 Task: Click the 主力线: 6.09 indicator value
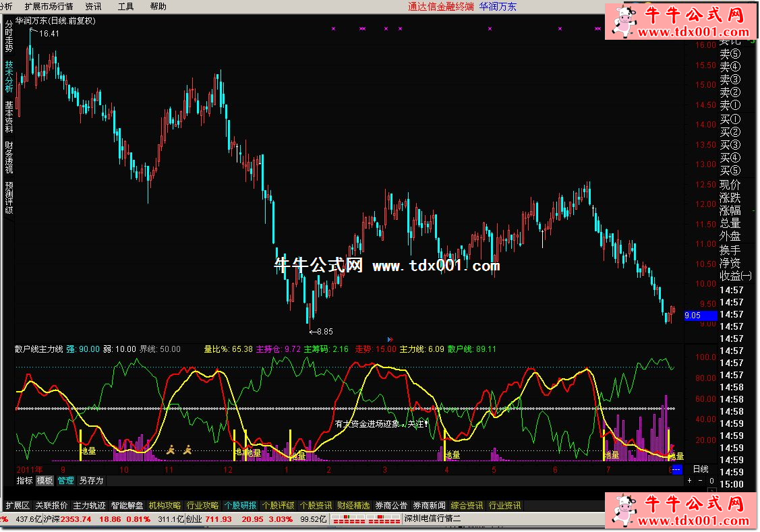coord(421,349)
